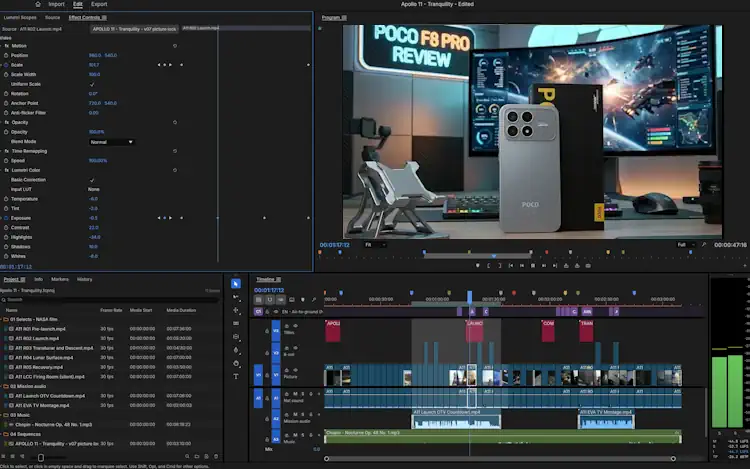Export frame from Program monitor
Screen dimensions: 750x469
588,266
